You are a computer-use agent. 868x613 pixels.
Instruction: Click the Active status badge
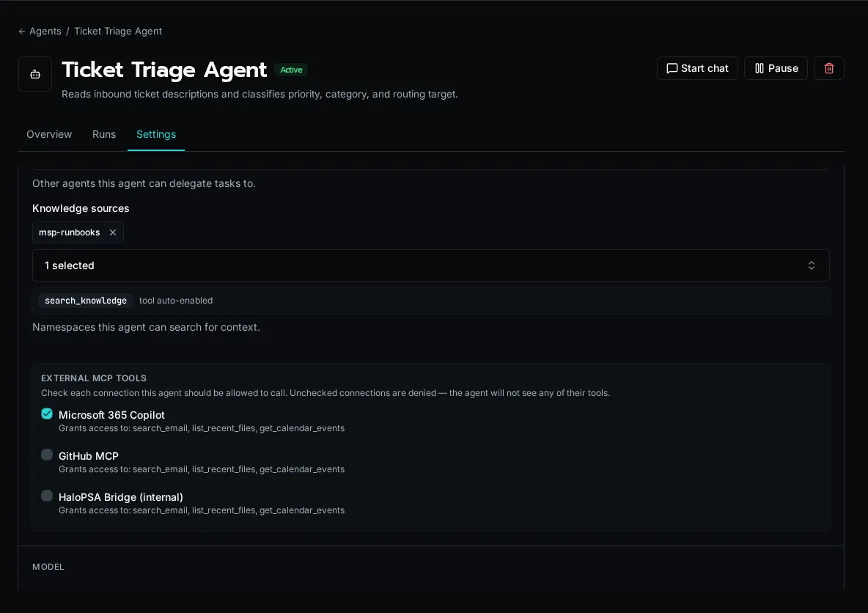pos(291,70)
